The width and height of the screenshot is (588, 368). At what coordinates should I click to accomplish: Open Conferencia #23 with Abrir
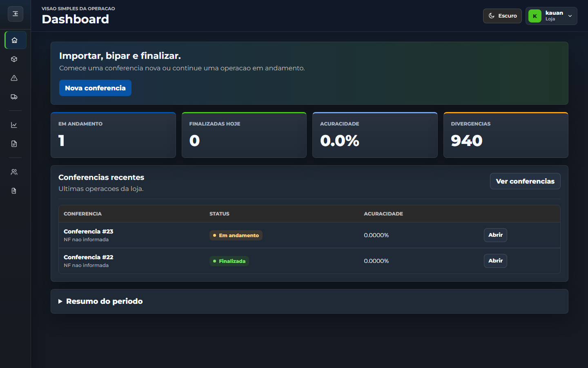tap(495, 235)
